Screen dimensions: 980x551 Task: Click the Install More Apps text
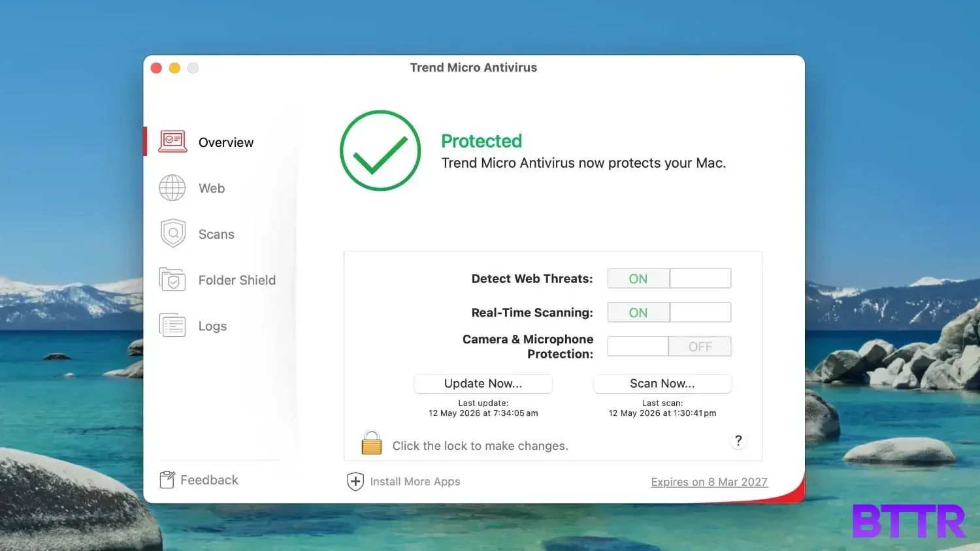point(415,482)
